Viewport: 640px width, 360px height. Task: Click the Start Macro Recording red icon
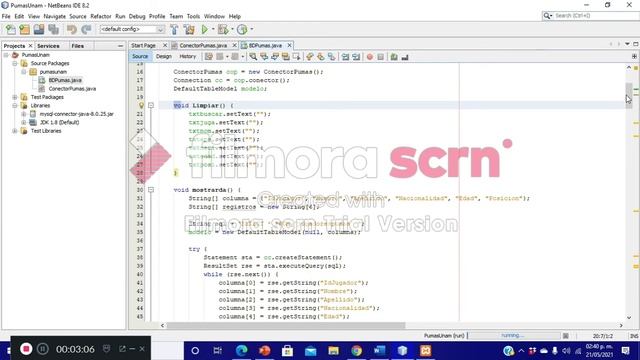pos(370,57)
